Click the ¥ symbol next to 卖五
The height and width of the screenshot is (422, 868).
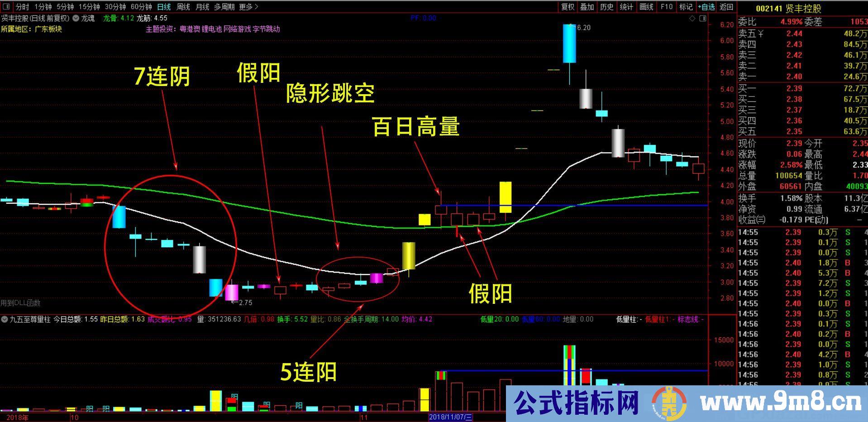click(761, 34)
